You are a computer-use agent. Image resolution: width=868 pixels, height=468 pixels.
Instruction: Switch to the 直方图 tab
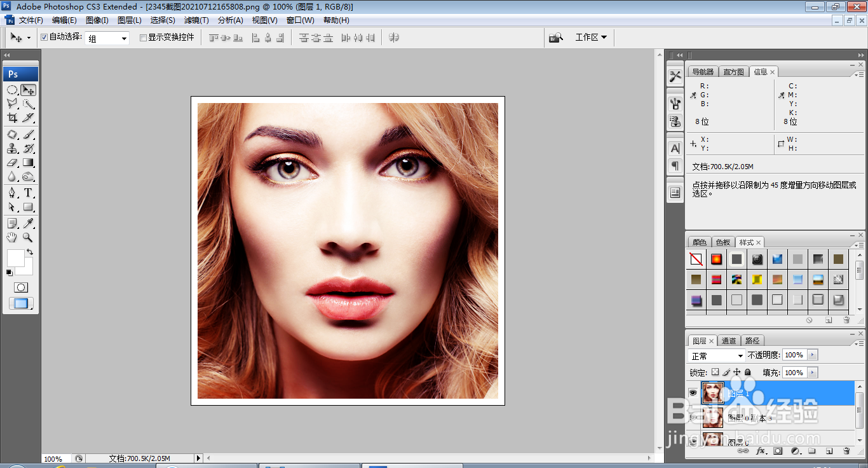733,72
